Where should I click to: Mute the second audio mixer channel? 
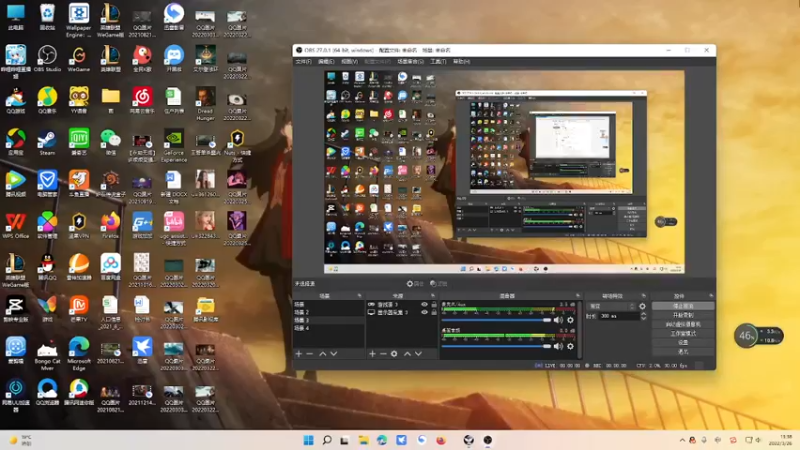click(x=558, y=346)
